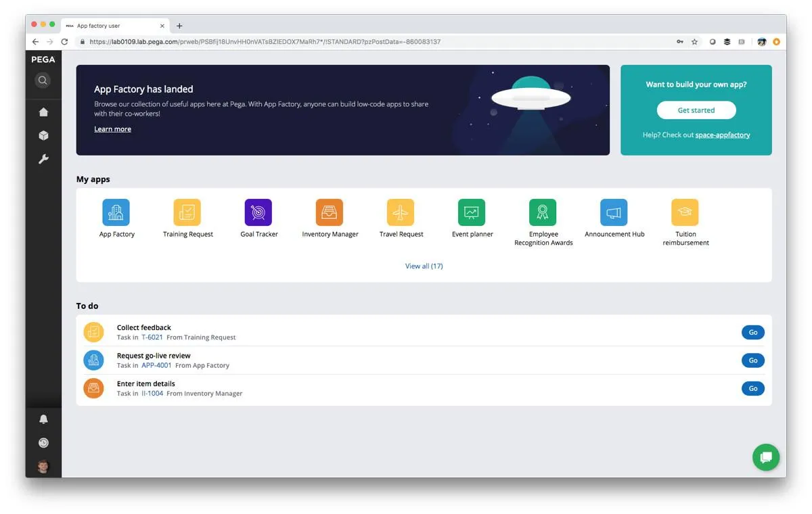This screenshot has height=514, width=812.
Task: Follow the View all (17) link
Action: pyautogui.click(x=424, y=266)
